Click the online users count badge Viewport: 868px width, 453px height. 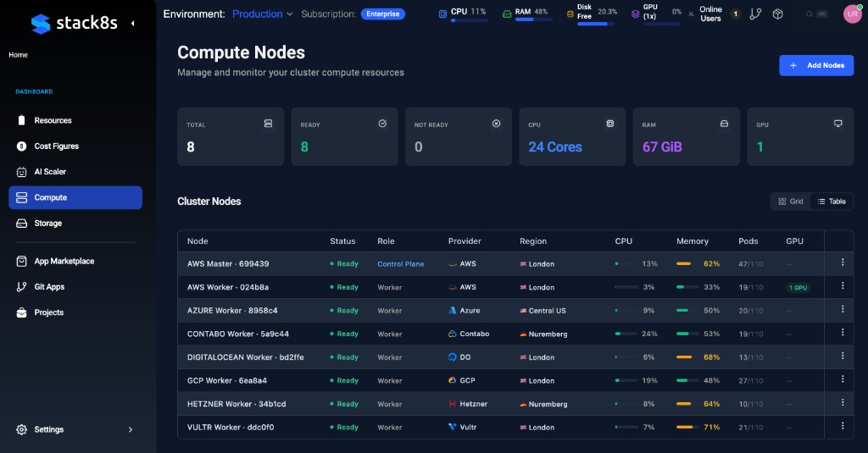click(735, 14)
